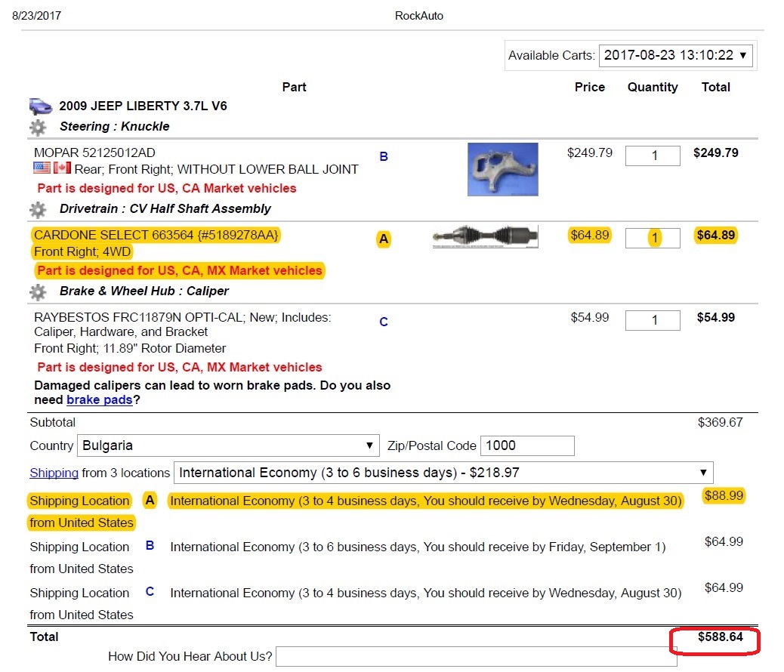
Task: Click the quantity field for MOPAR knuckle
Action: 653,156
